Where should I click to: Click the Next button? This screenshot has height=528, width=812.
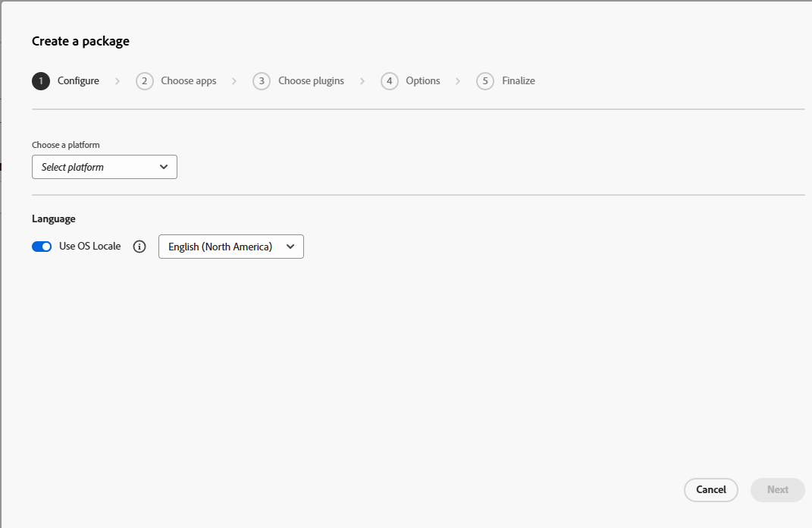777,489
